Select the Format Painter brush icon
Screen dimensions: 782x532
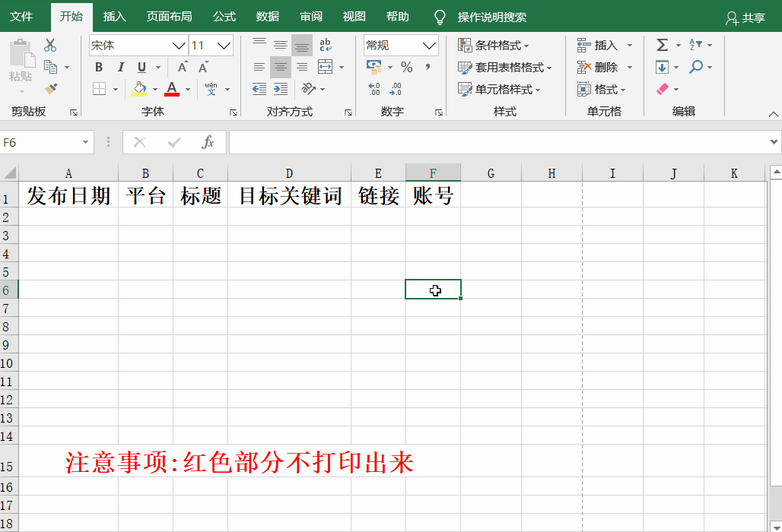tap(51, 88)
